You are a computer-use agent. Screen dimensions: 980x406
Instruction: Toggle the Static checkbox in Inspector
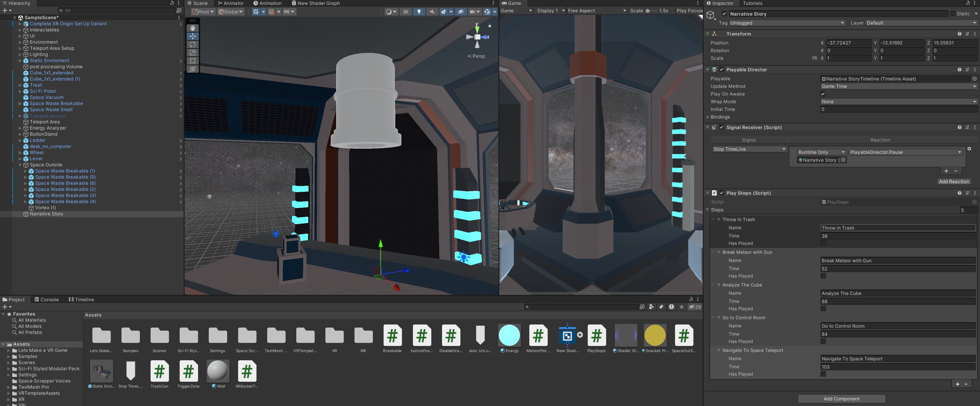(953, 14)
